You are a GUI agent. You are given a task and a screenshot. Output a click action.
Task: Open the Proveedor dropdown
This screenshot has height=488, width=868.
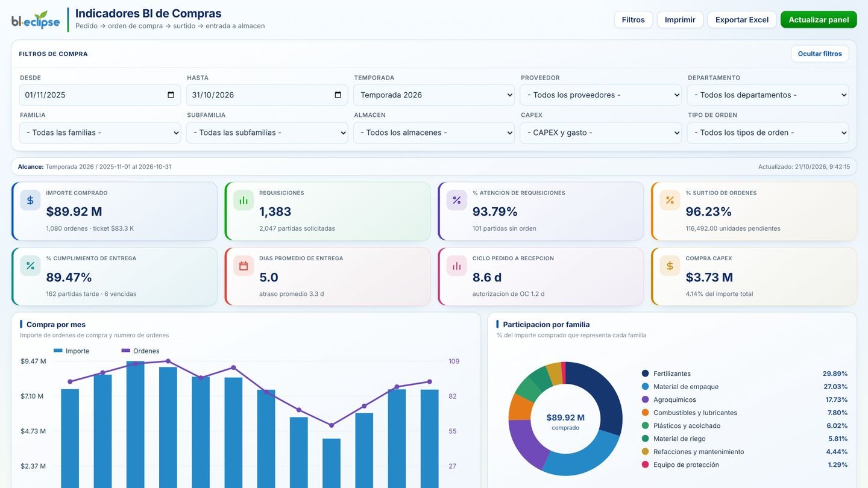(x=601, y=95)
